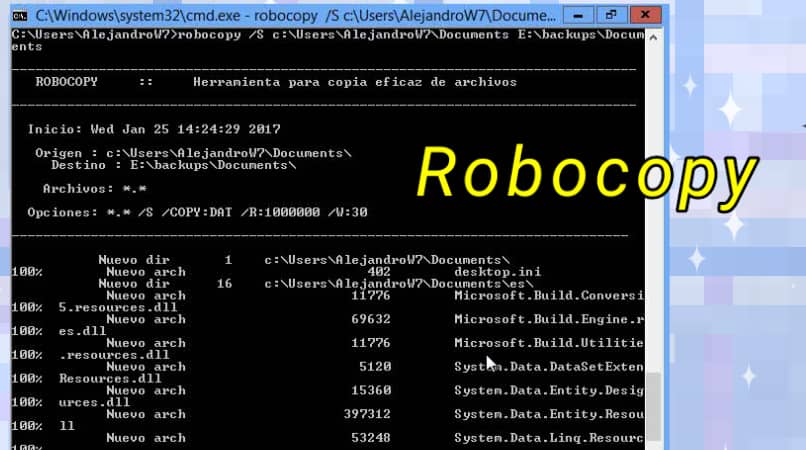Click the console vertical scrollbar thumb
The image size is (806, 450).
(653, 406)
